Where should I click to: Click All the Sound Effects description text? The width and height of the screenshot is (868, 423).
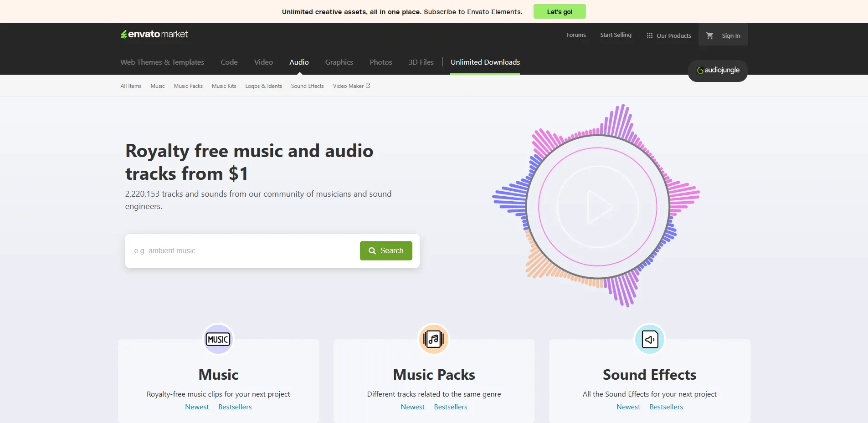click(650, 394)
